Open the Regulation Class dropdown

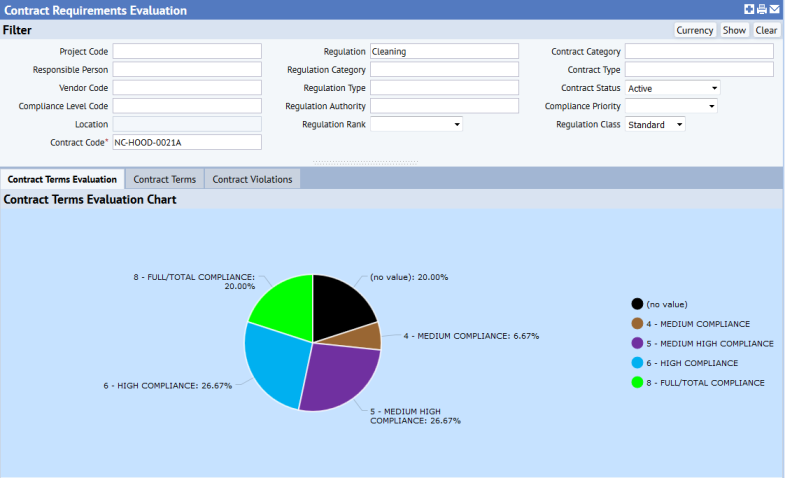(x=656, y=124)
